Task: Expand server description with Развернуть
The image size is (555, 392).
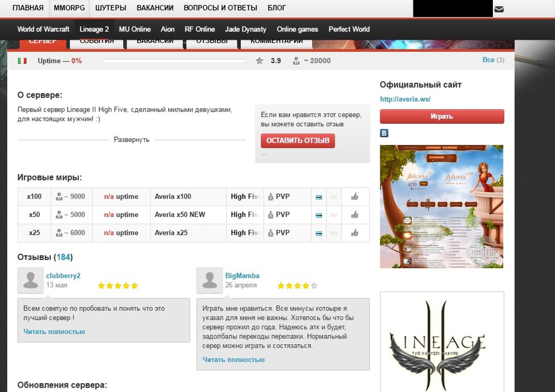Action: 132,140
